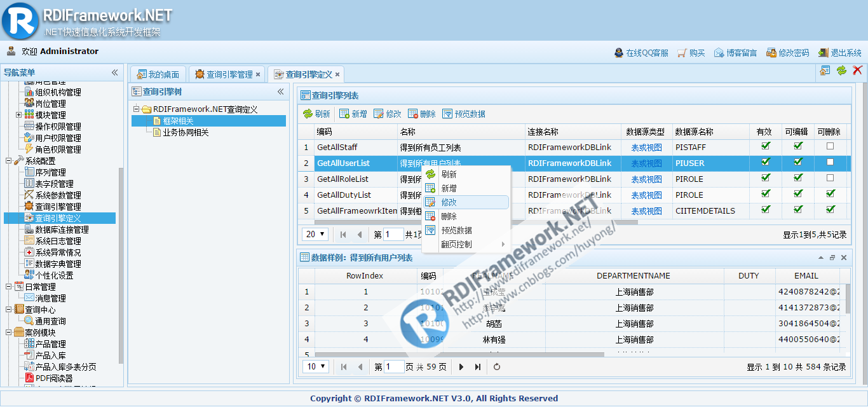Click 退出系统 to log out
Screen dimensions: 868x407
(x=839, y=53)
